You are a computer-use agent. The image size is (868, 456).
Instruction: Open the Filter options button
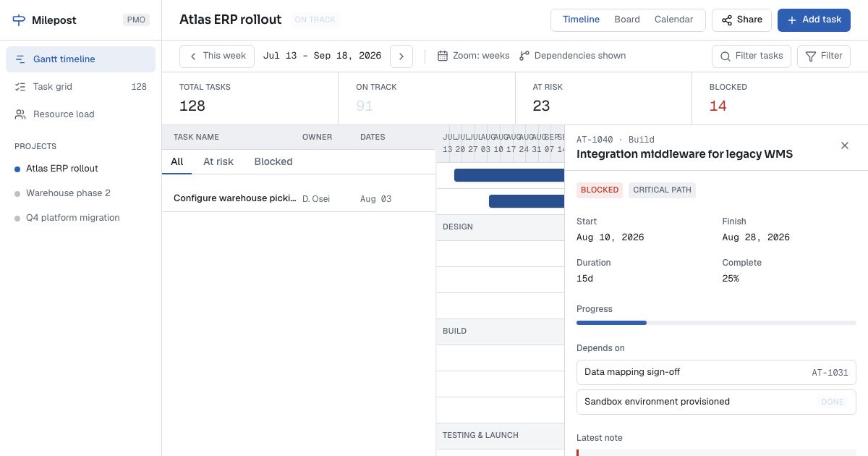pos(823,56)
